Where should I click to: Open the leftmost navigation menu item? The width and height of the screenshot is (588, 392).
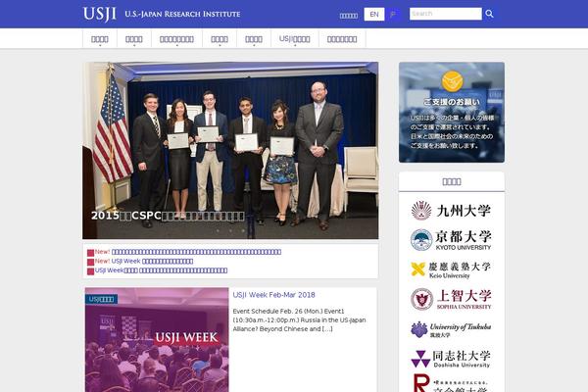click(x=100, y=39)
